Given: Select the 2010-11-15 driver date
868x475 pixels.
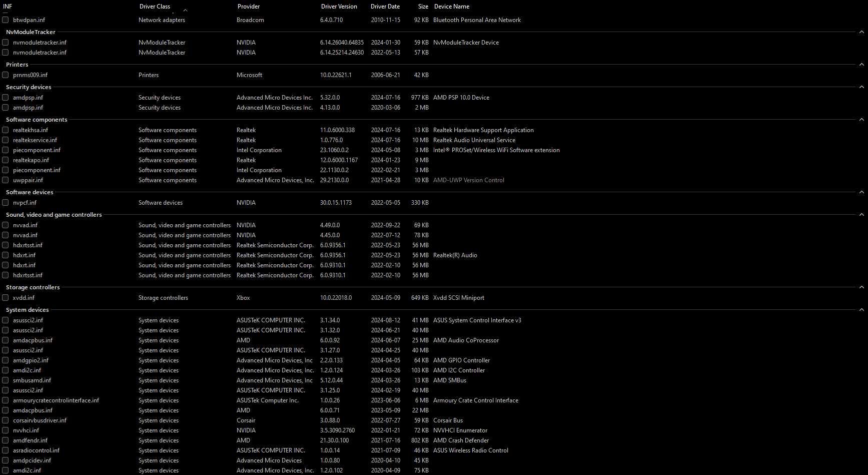Looking at the screenshot, I should (386, 20).
